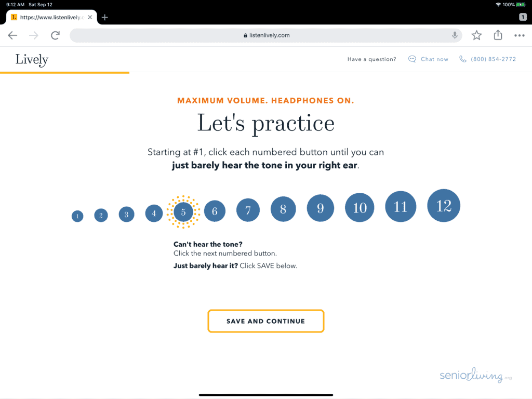Reload the page with the refresh icon

point(55,35)
